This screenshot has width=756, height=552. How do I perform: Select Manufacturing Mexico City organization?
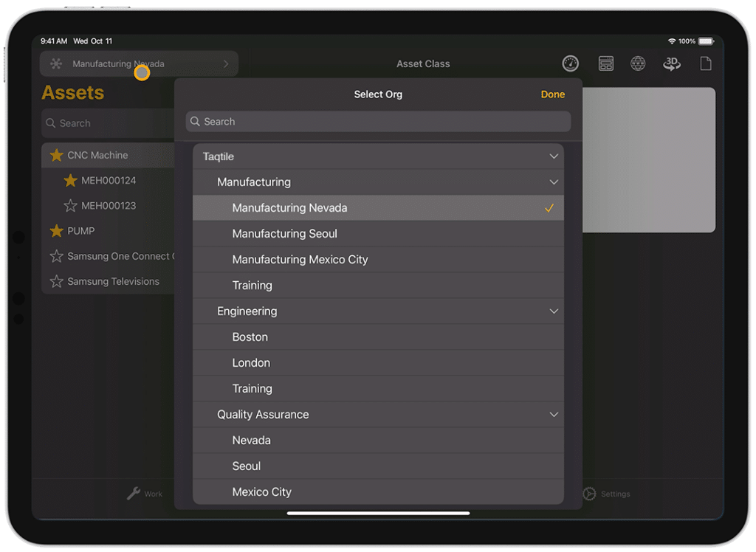coord(300,260)
